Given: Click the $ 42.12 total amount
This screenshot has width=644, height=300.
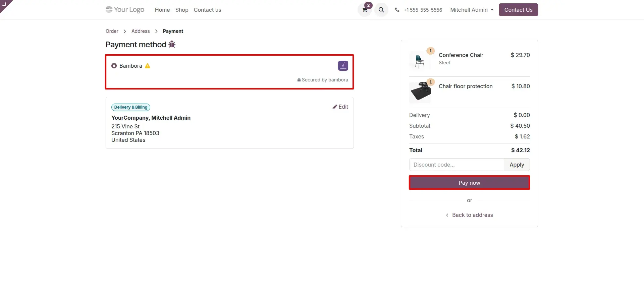Looking at the screenshot, I should (520, 150).
